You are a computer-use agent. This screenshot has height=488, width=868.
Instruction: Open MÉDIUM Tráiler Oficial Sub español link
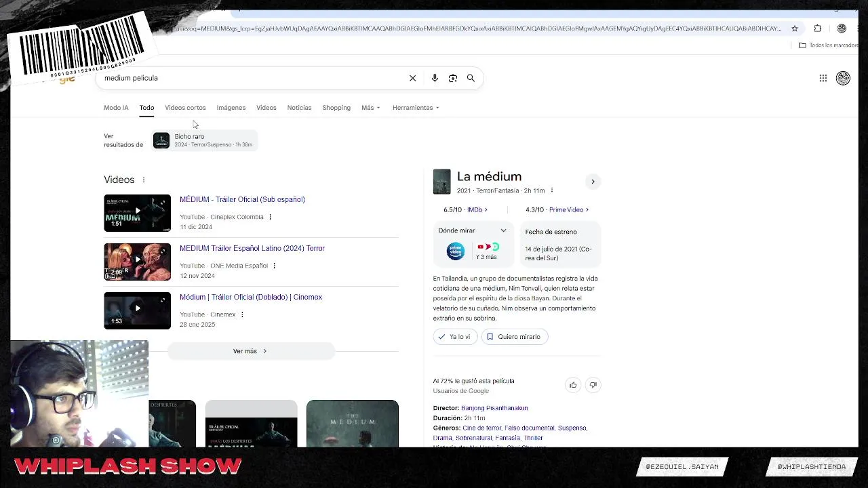tap(242, 199)
